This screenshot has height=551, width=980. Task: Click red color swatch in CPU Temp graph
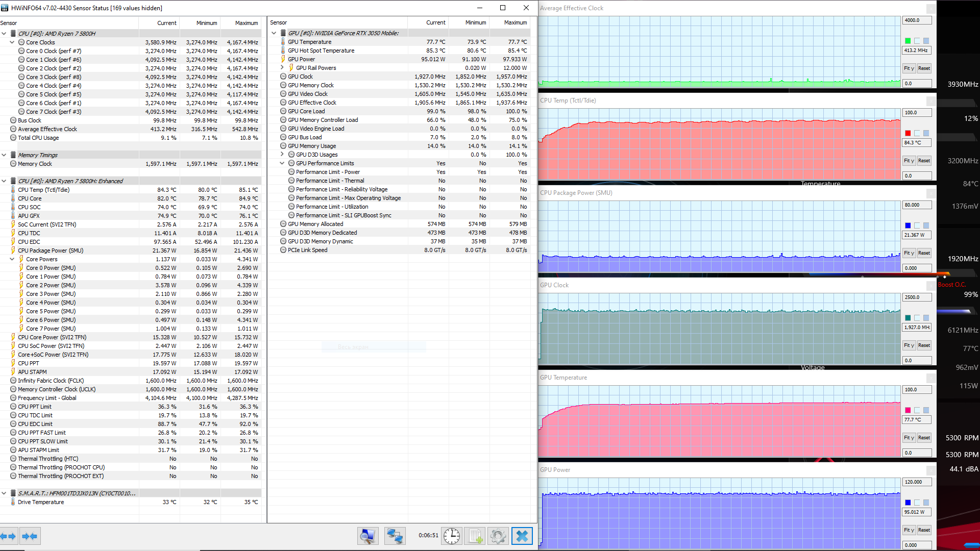[908, 133]
